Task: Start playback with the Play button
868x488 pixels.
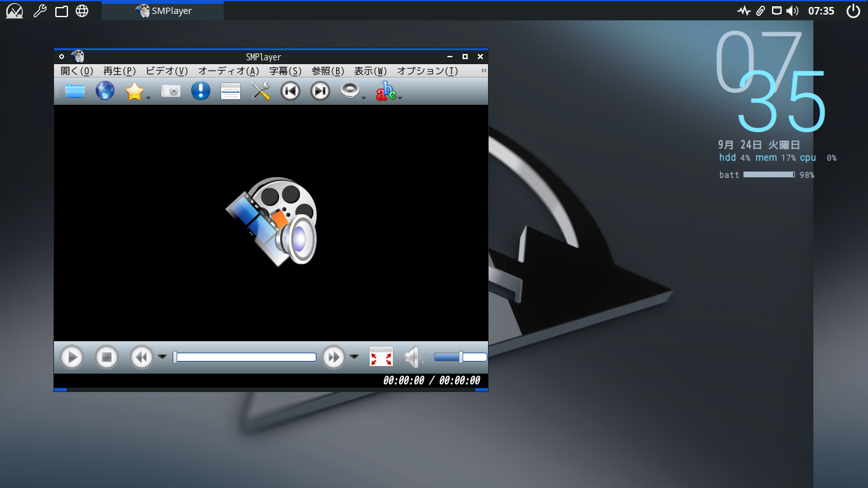Action: tap(72, 357)
